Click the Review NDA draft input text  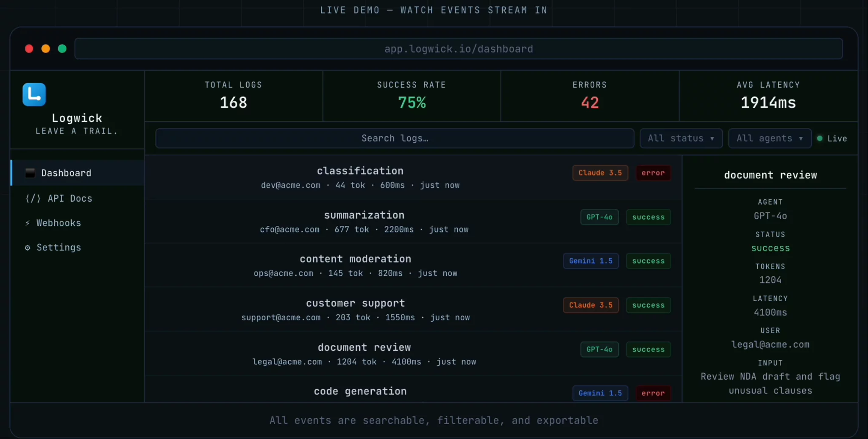click(x=771, y=383)
